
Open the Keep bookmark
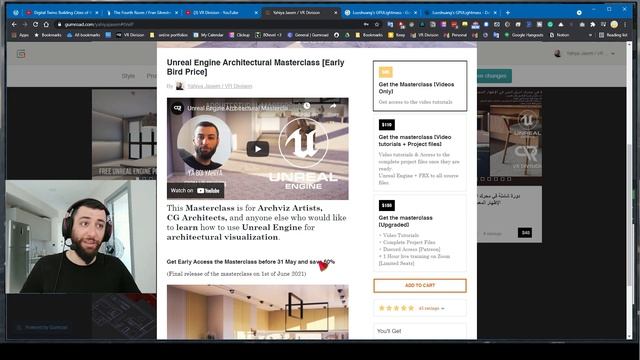pos(396,35)
